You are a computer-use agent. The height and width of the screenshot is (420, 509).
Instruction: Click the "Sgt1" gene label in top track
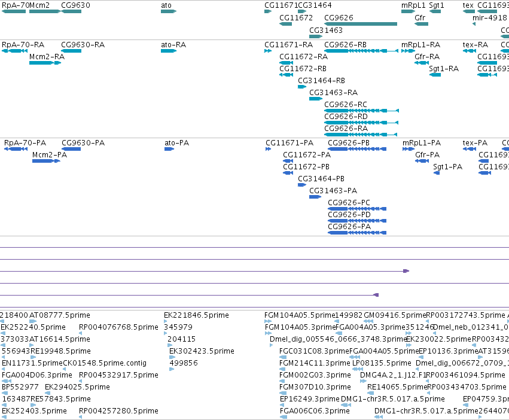[x=436, y=5]
